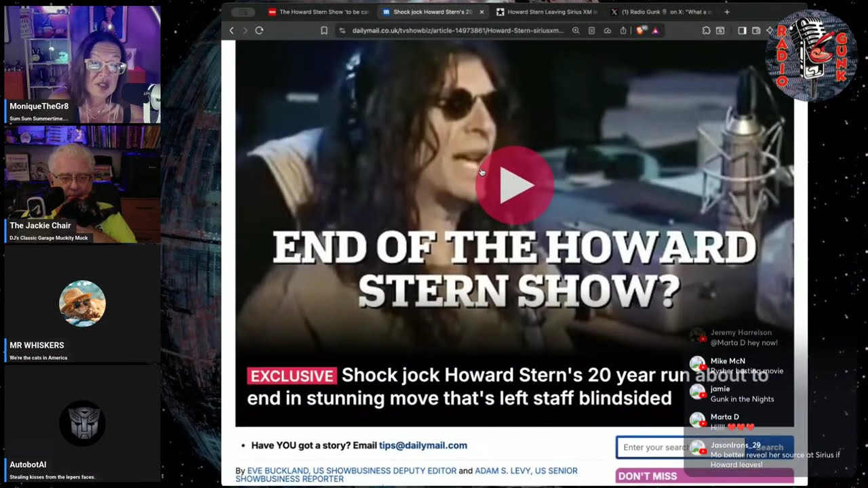Click MoniqueTheGr8's webcam tile
The image size is (868, 488).
(x=82, y=64)
